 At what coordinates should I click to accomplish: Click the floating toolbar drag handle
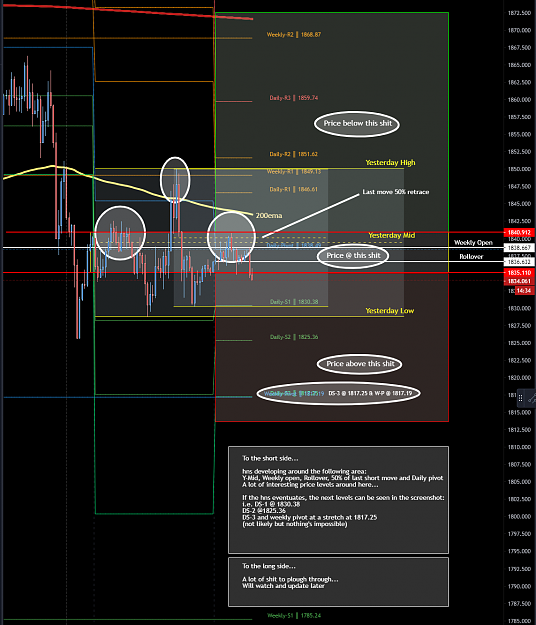point(520,398)
